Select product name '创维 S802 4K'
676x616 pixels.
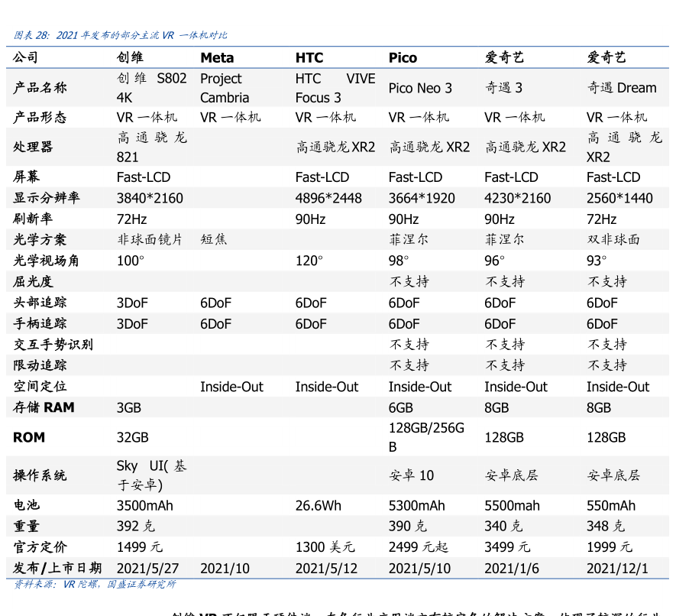tap(151, 88)
